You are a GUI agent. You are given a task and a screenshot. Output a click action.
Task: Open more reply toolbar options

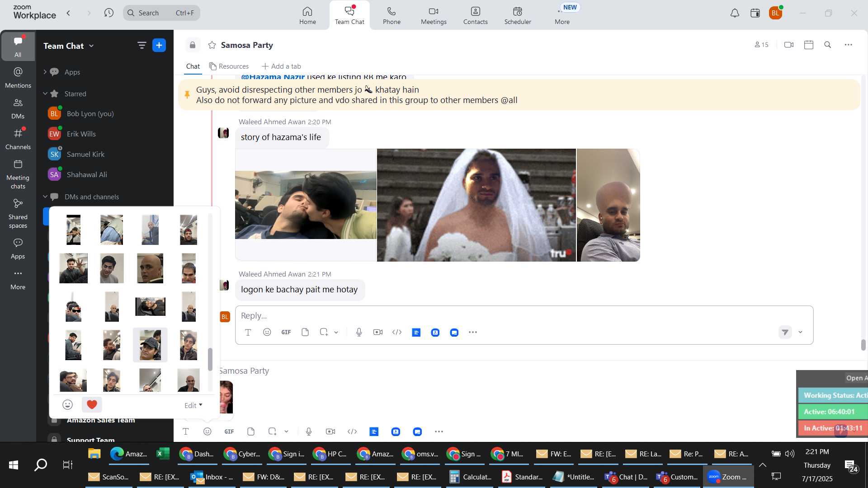click(473, 332)
